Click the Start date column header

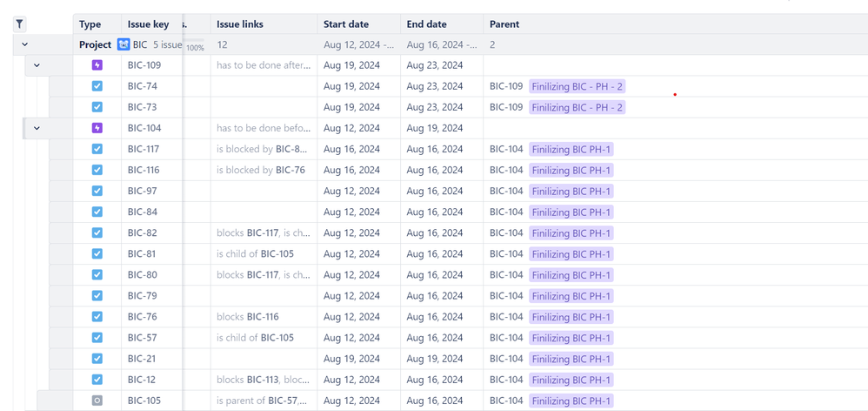[346, 24]
